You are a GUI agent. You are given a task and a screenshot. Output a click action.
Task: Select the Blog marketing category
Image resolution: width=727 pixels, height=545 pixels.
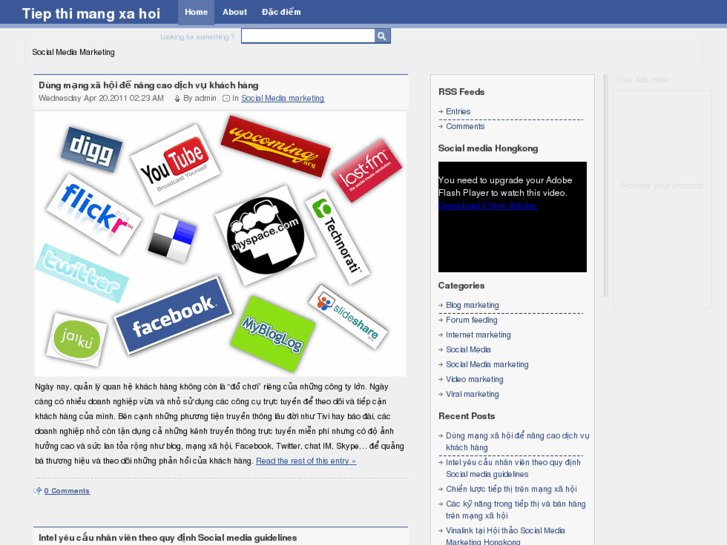click(472, 305)
